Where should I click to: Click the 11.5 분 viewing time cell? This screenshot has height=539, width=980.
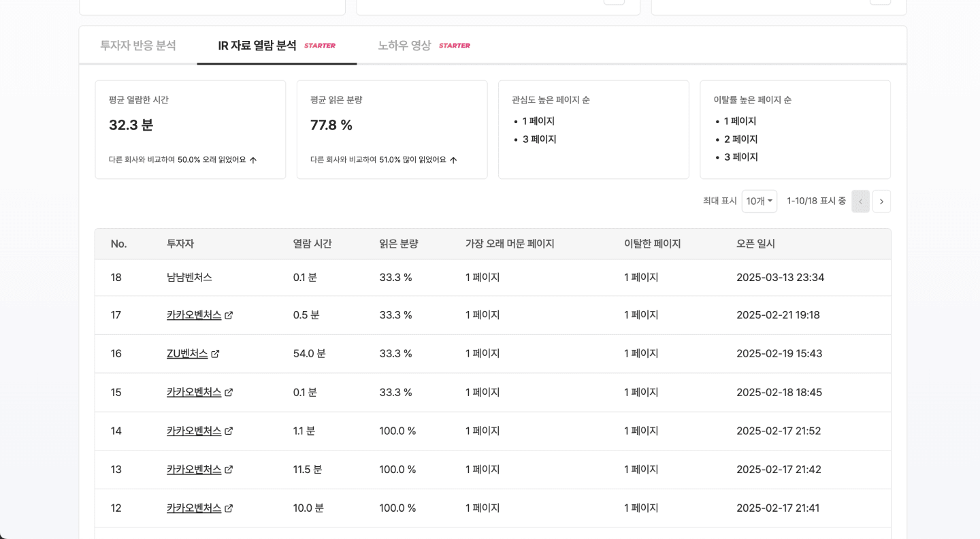(x=308, y=470)
